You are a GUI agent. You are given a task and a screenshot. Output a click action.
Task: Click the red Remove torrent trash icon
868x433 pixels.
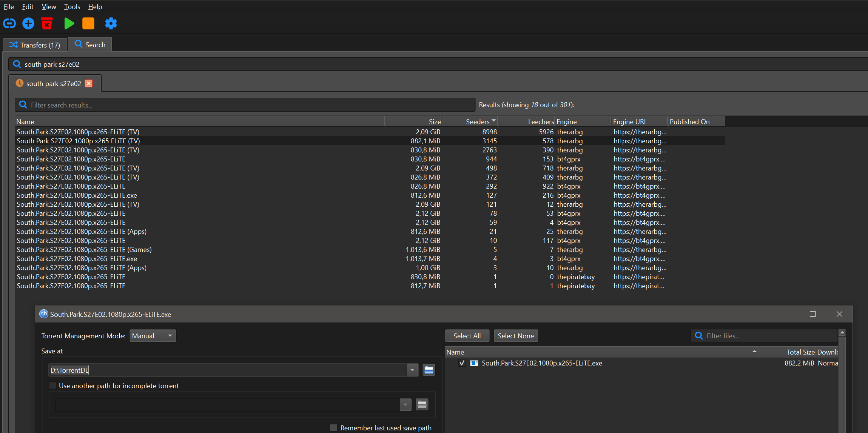point(47,23)
